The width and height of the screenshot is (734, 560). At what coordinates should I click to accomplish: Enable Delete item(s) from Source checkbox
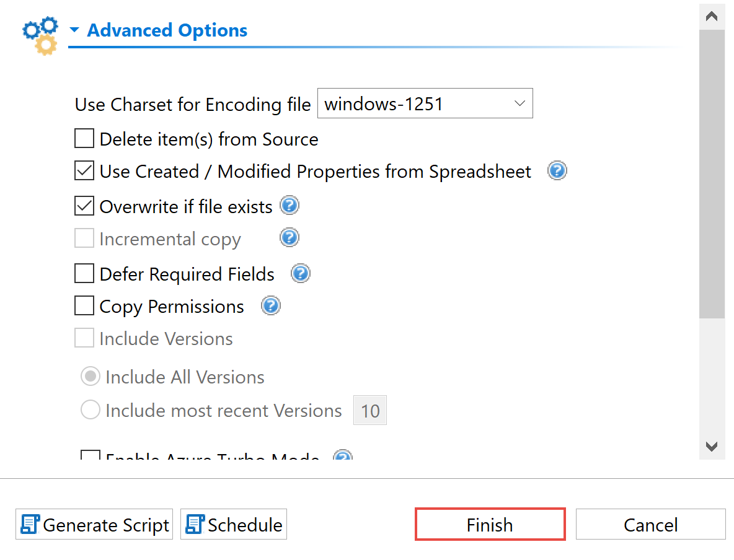pyautogui.click(x=84, y=139)
